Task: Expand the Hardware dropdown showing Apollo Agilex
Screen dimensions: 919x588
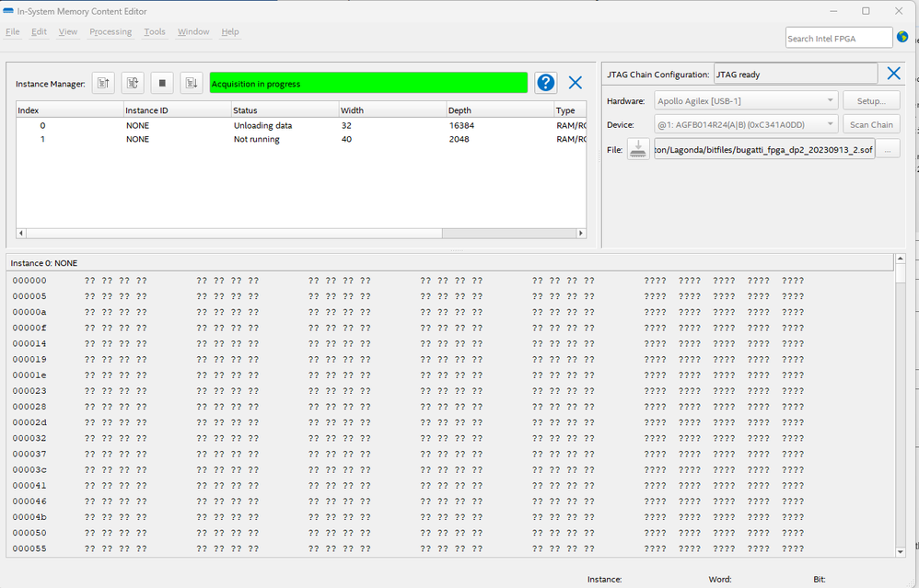Action: coord(746,100)
